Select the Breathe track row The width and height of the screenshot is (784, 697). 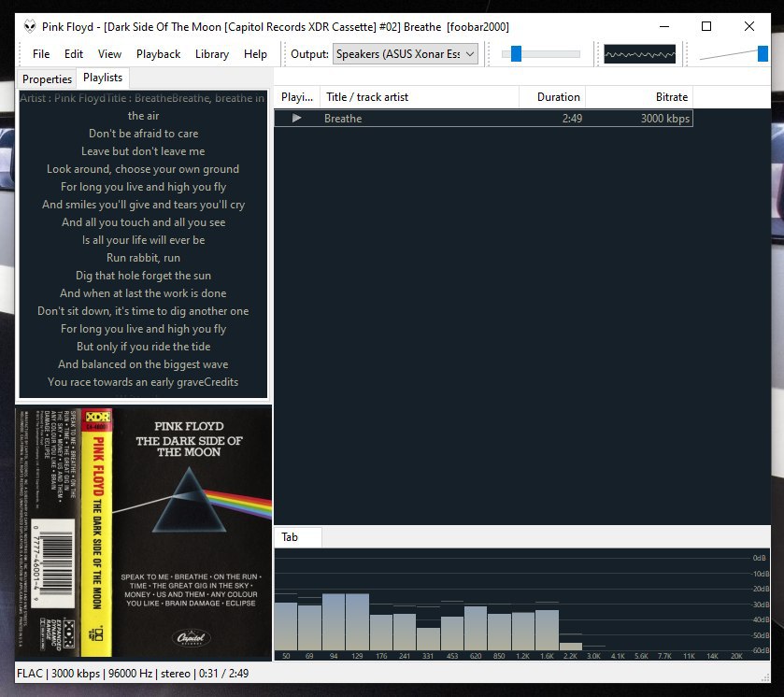(483, 118)
